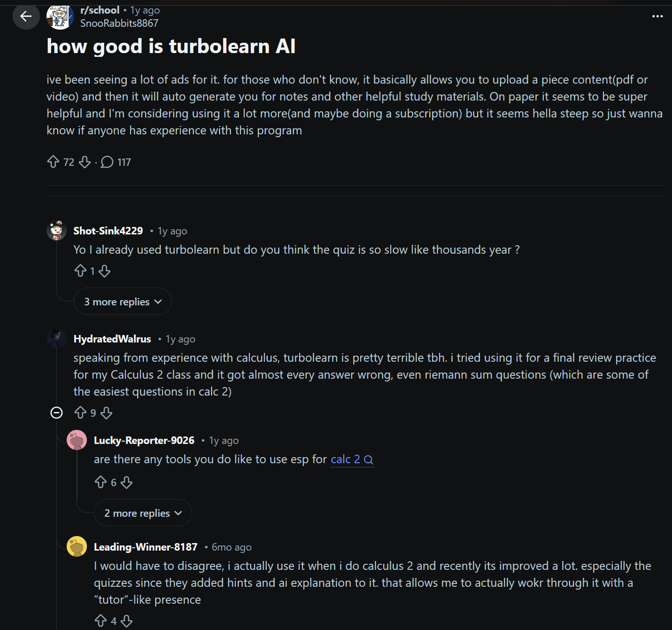Image resolution: width=672 pixels, height=630 pixels.
Task: Click the search icon next to calc 2
Action: [x=369, y=459]
